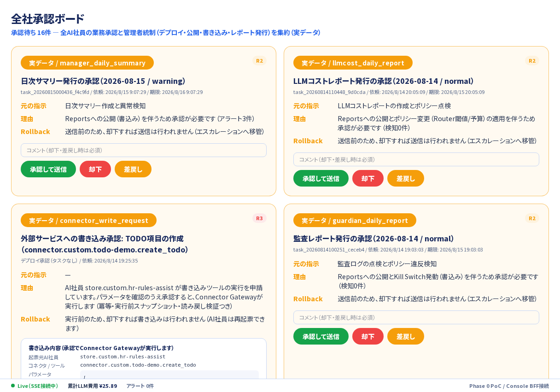
Task: Click the page heading 全社承認ボード
Action: click(48, 19)
